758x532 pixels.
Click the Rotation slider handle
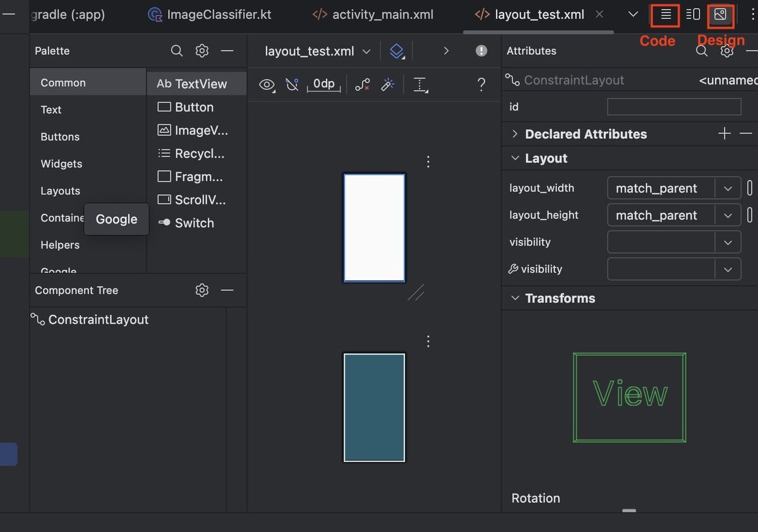[x=629, y=511]
